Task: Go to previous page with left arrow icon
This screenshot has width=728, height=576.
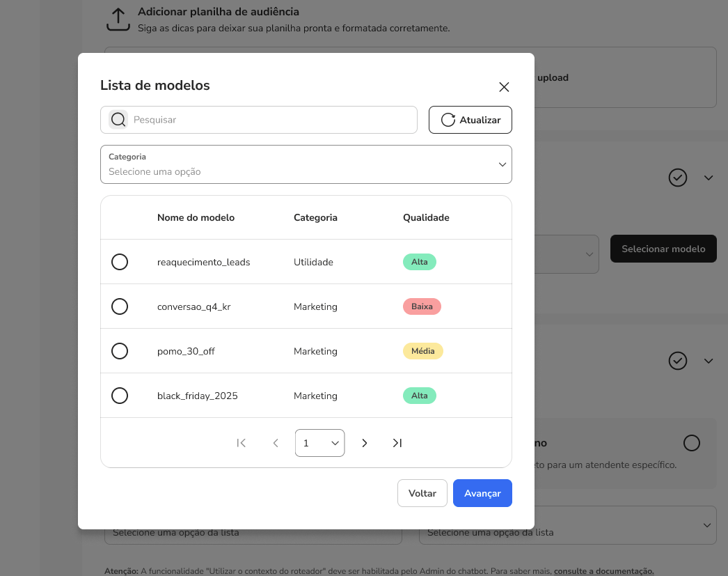Action: click(x=276, y=442)
